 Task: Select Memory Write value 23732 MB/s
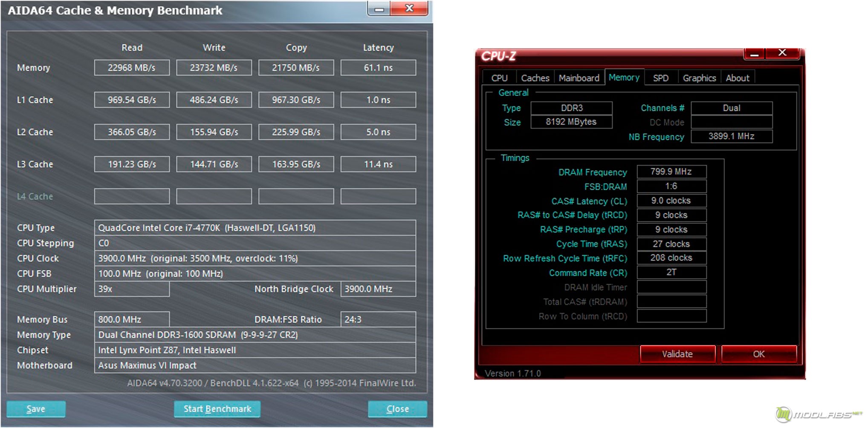pos(214,68)
